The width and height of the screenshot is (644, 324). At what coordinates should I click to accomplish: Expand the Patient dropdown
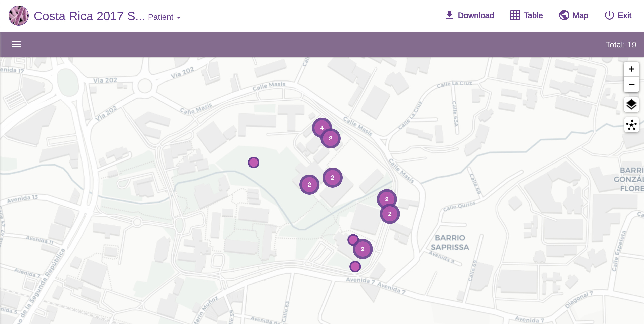(x=164, y=17)
